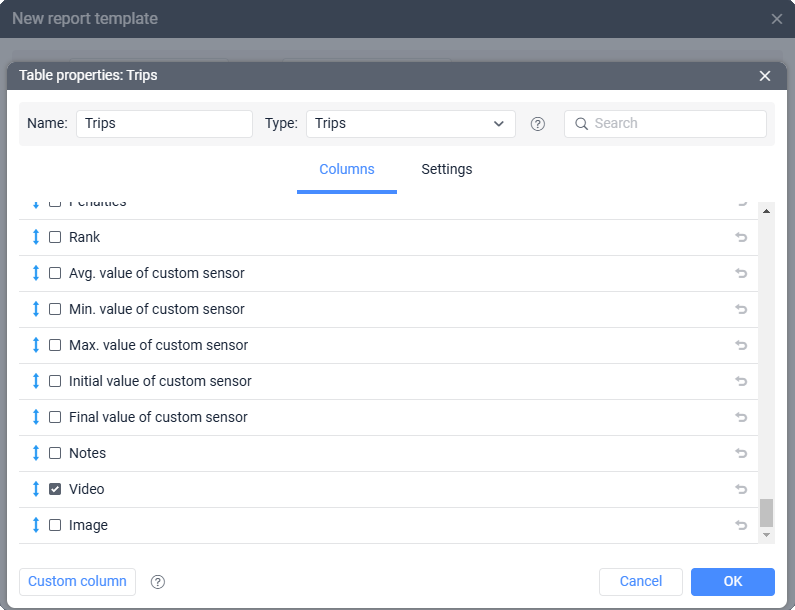The height and width of the screenshot is (610, 795).
Task: Click the reorder arrow for Notes row
Action: (36, 453)
